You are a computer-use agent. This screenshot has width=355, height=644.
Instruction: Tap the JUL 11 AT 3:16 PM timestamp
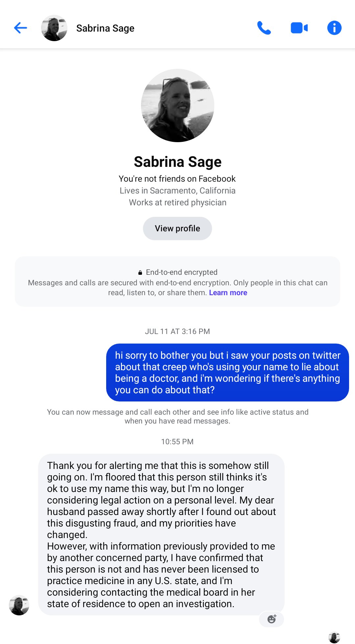coord(177,331)
